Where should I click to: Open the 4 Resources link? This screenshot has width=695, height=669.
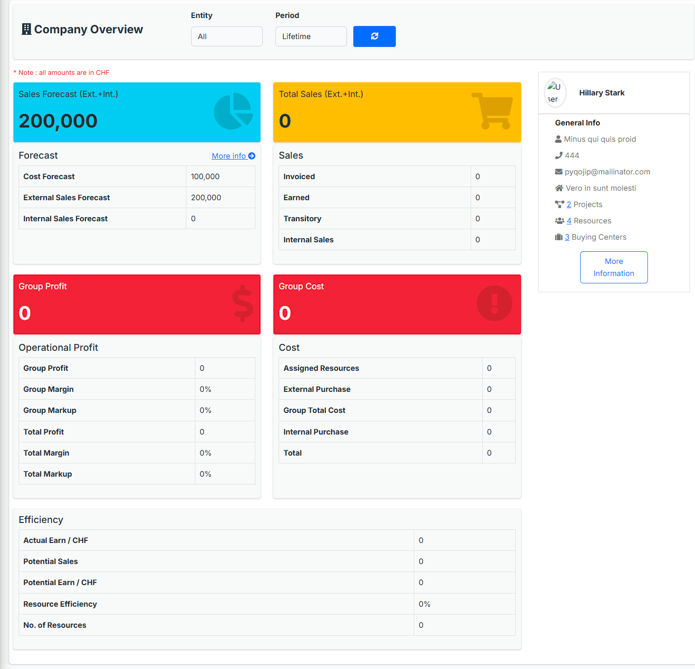569,221
